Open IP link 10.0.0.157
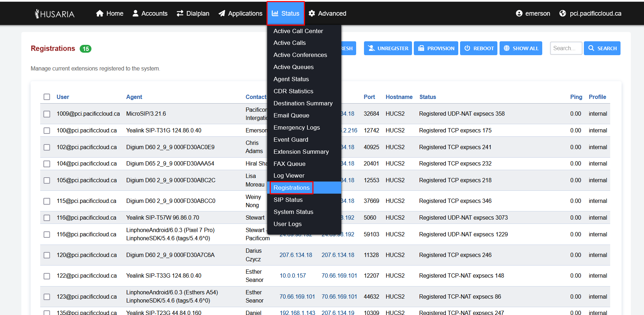Viewport: 644px width, 315px height. [x=293, y=276]
